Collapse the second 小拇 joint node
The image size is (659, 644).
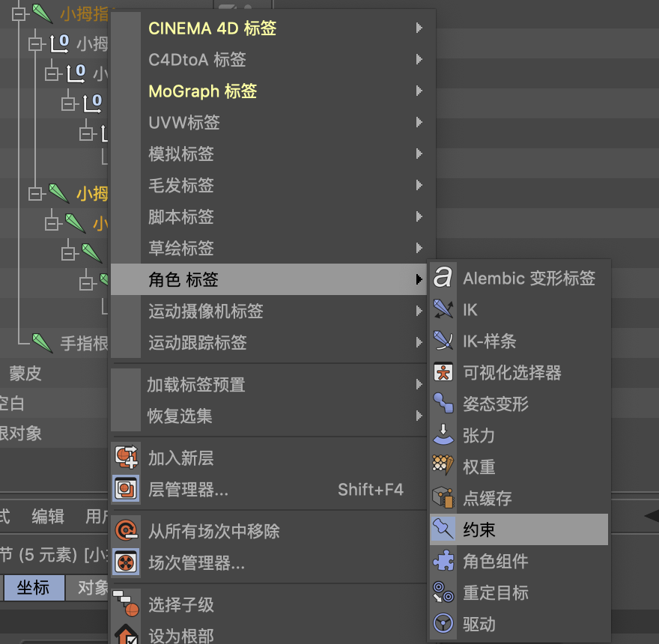click(x=35, y=194)
